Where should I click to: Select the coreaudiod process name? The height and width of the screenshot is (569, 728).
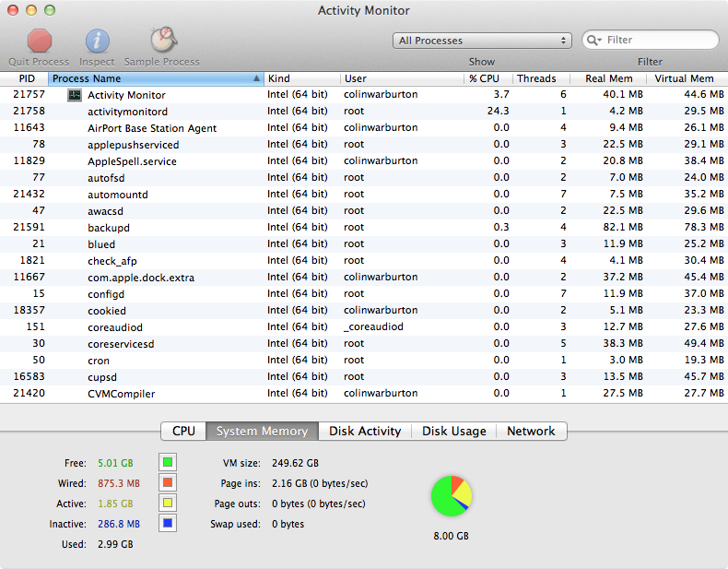[x=115, y=327]
